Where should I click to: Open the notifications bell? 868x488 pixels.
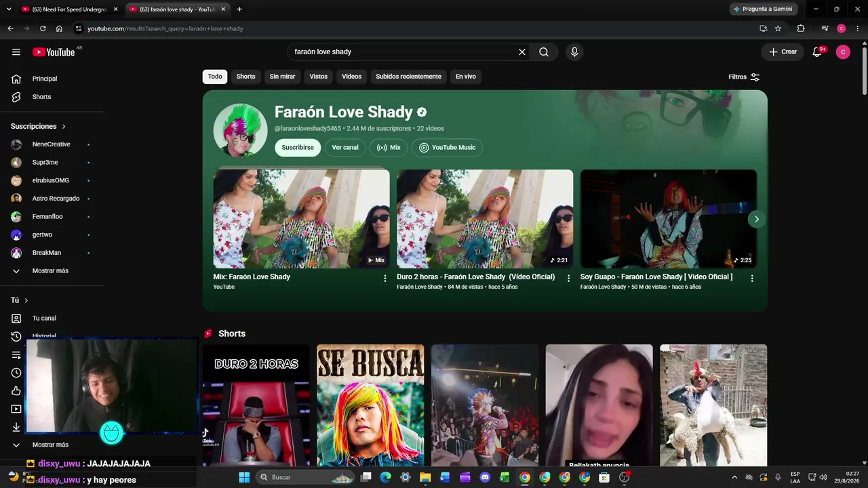pyautogui.click(x=817, y=52)
